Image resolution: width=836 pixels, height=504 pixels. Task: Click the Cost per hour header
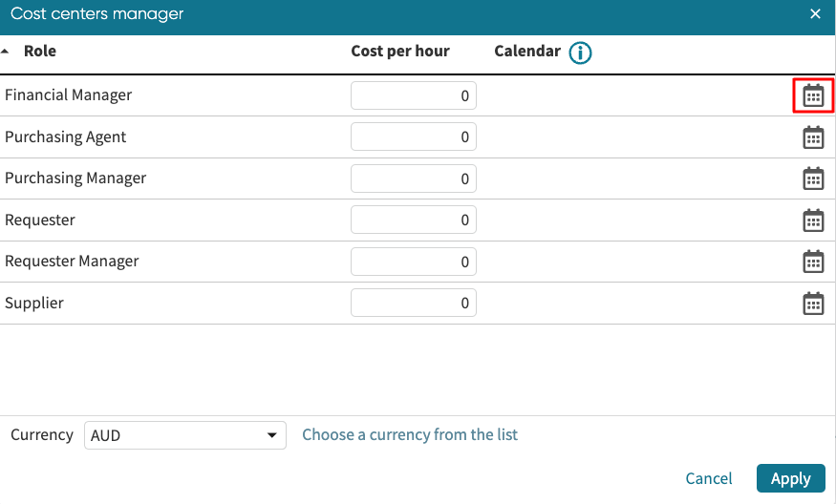coord(400,52)
